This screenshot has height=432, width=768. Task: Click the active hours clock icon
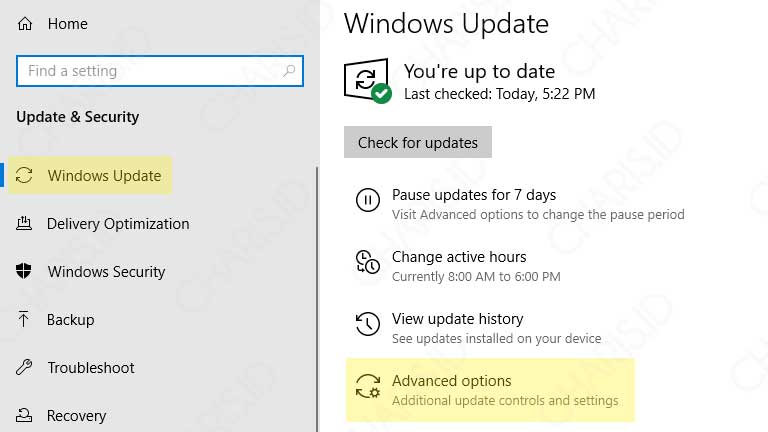click(x=367, y=262)
